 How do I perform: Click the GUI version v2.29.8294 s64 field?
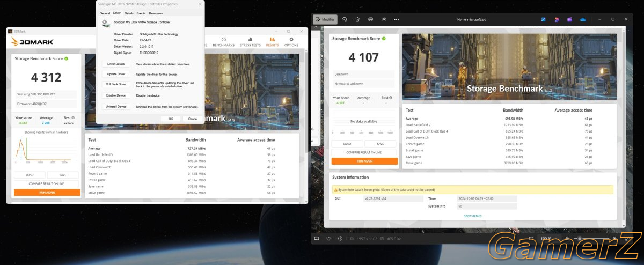393,198
